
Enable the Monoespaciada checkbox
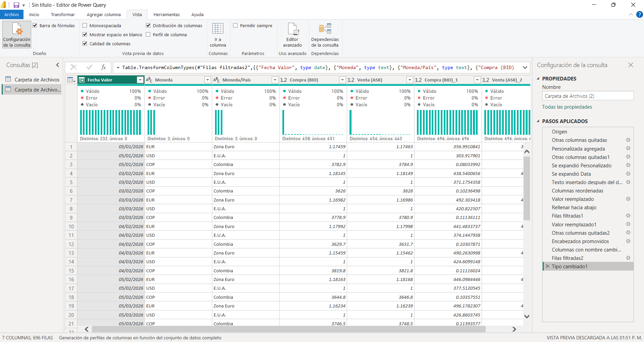[85, 25]
